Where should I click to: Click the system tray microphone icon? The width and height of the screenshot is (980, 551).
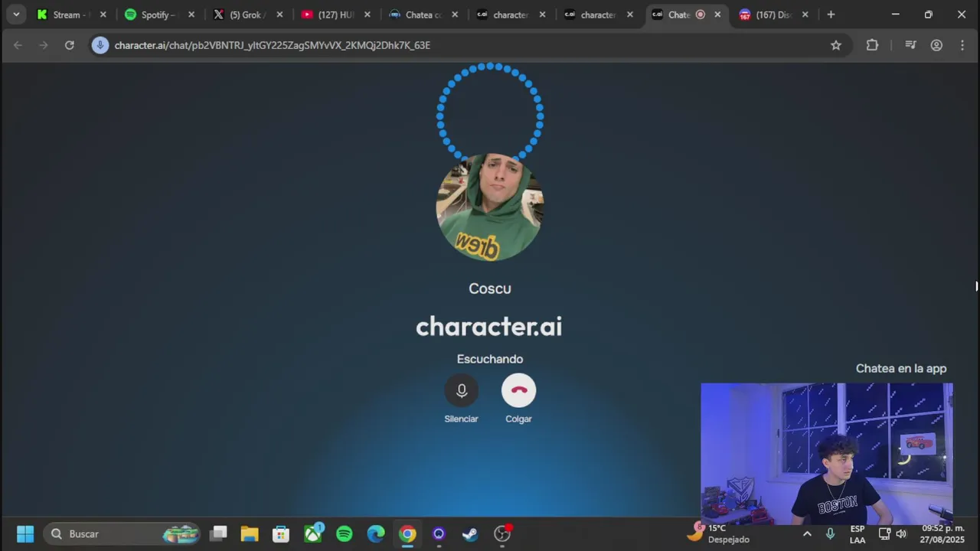tap(830, 533)
